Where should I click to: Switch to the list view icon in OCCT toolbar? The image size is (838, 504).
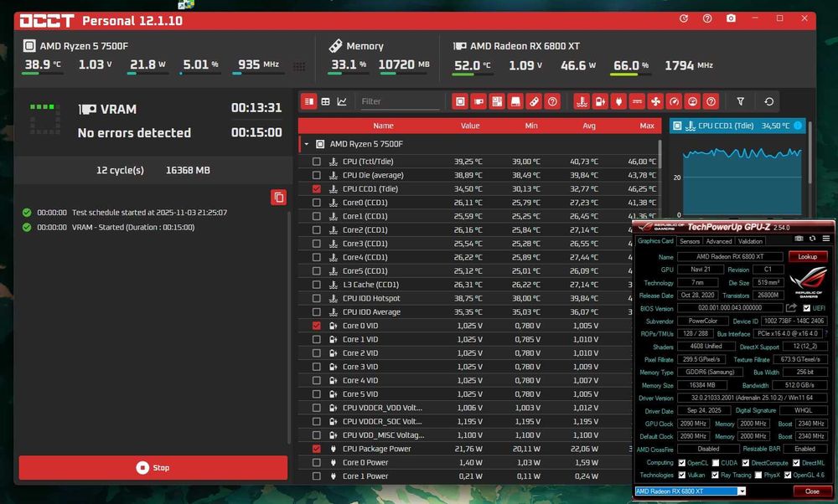309,101
